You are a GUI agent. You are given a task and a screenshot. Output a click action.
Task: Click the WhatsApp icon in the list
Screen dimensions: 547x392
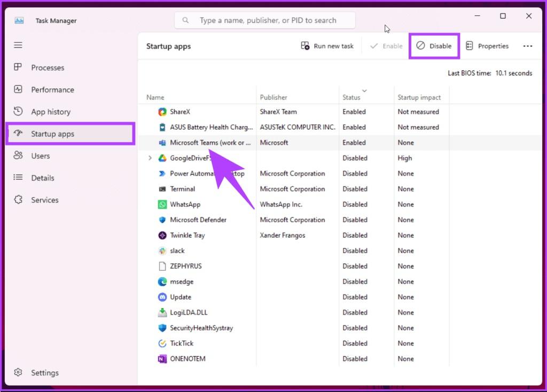coord(162,205)
